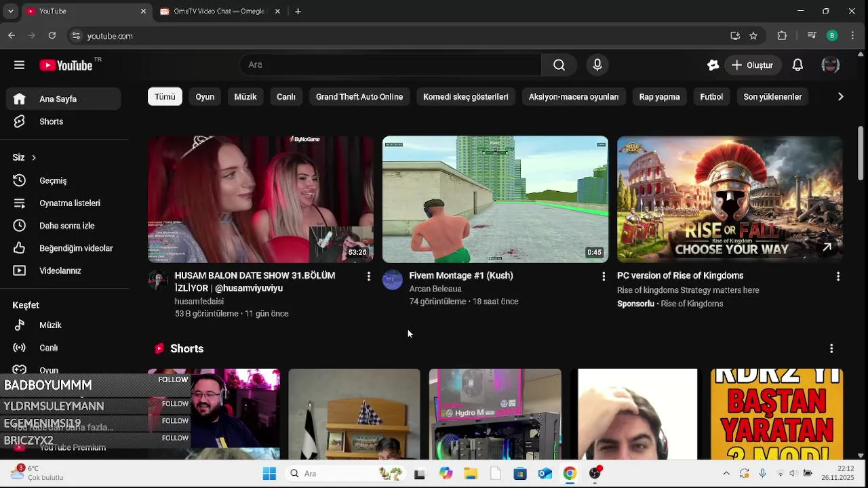Reload the page in Chrome

(52, 36)
